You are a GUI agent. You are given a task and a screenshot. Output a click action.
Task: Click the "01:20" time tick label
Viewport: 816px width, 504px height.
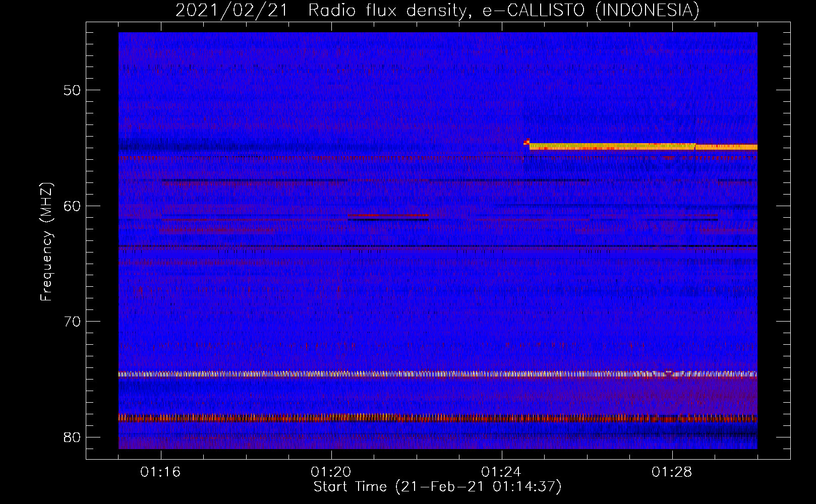(331, 472)
